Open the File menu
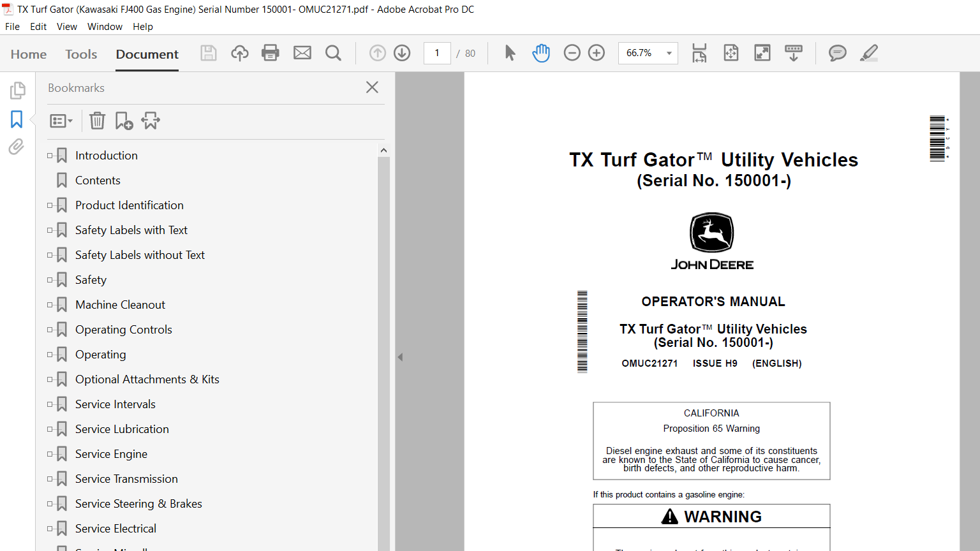The width and height of the screenshot is (980, 551). pos(13,27)
